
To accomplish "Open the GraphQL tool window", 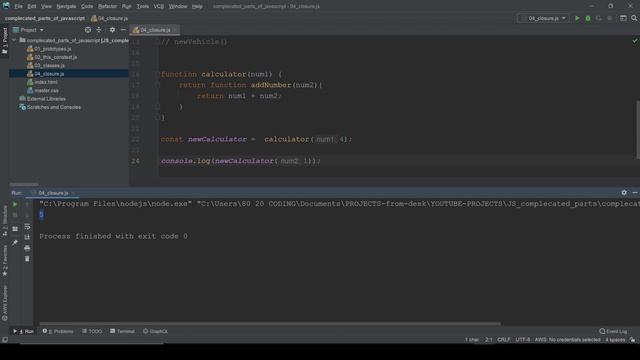I will pos(156,331).
